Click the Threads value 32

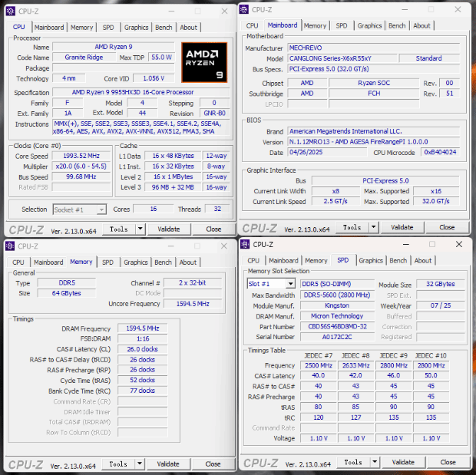coord(217,209)
